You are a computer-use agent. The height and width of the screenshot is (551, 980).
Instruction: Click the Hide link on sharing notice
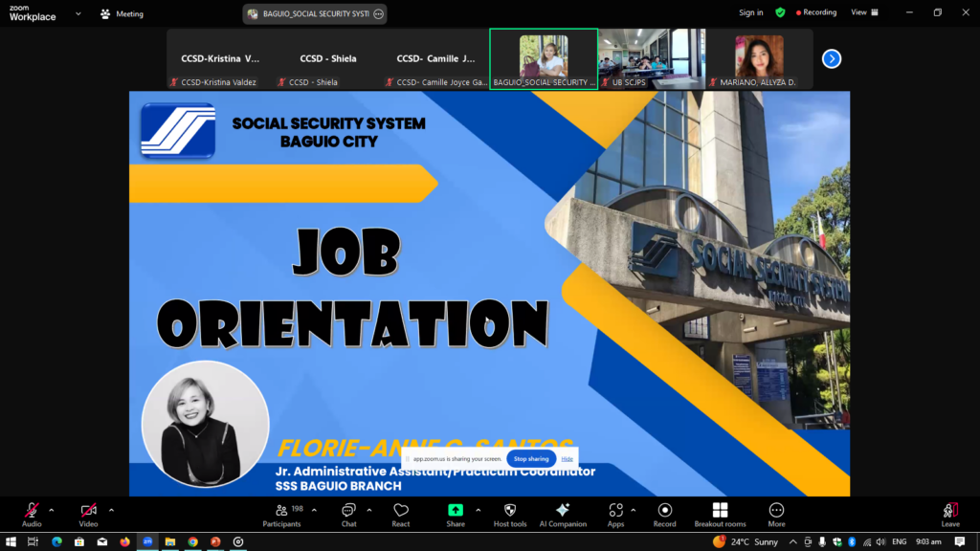(x=567, y=458)
